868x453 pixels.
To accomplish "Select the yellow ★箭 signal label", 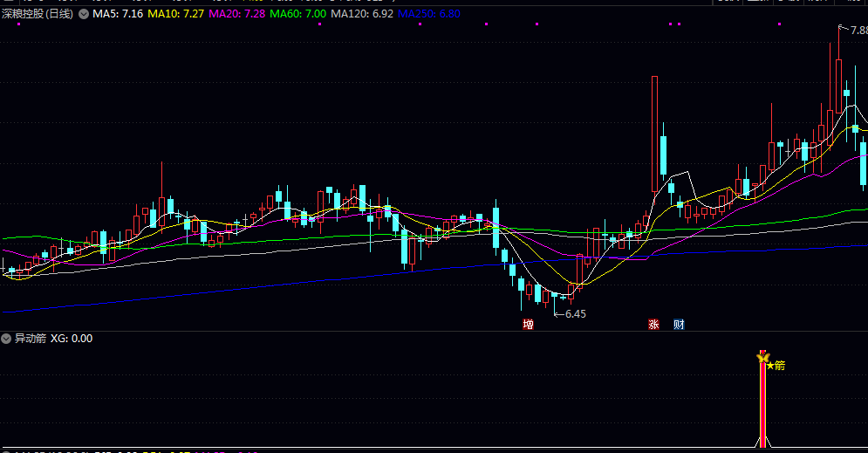I will (776, 366).
